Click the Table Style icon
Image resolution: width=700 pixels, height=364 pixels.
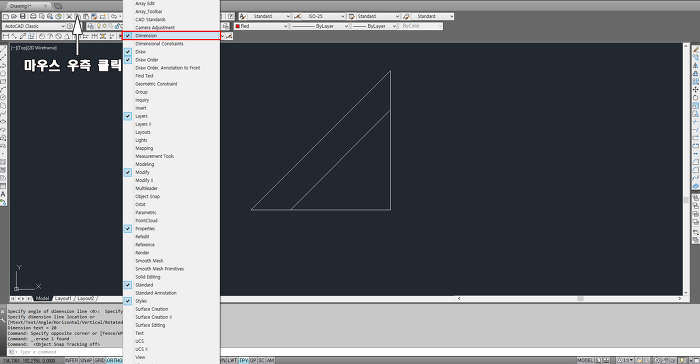click(x=351, y=16)
